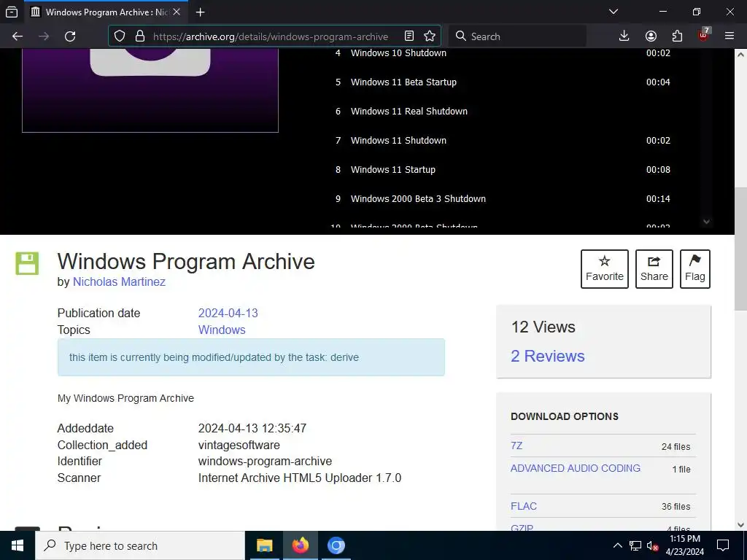Click the derive task notification banner
Screen dimensions: 747x560
[251, 357]
